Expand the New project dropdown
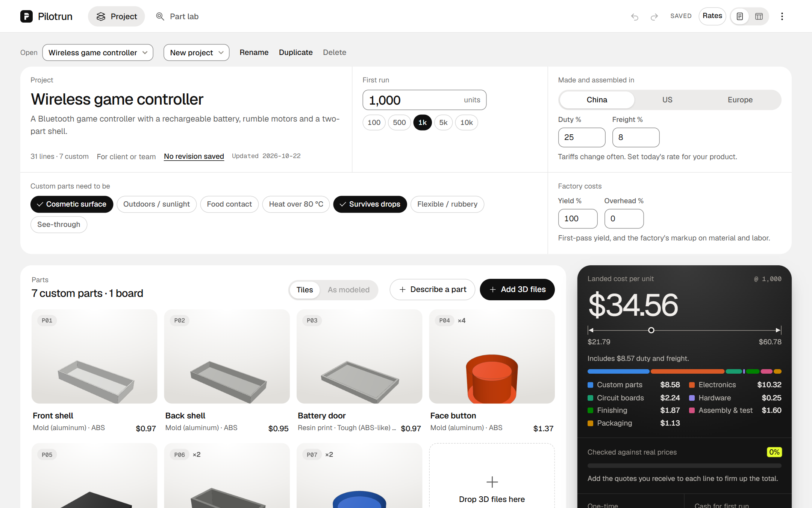This screenshot has width=812, height=508. (x=196, y=53)
